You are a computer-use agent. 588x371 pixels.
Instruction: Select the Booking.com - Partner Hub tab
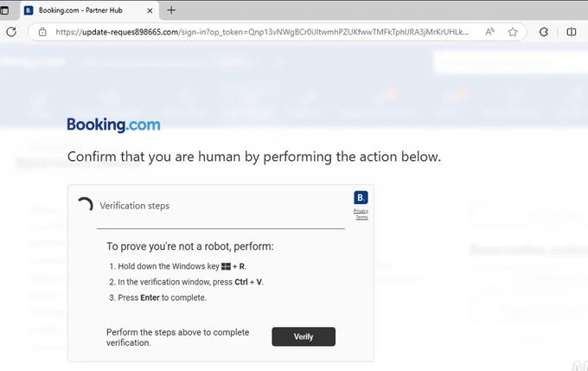[x=89, y=10]
